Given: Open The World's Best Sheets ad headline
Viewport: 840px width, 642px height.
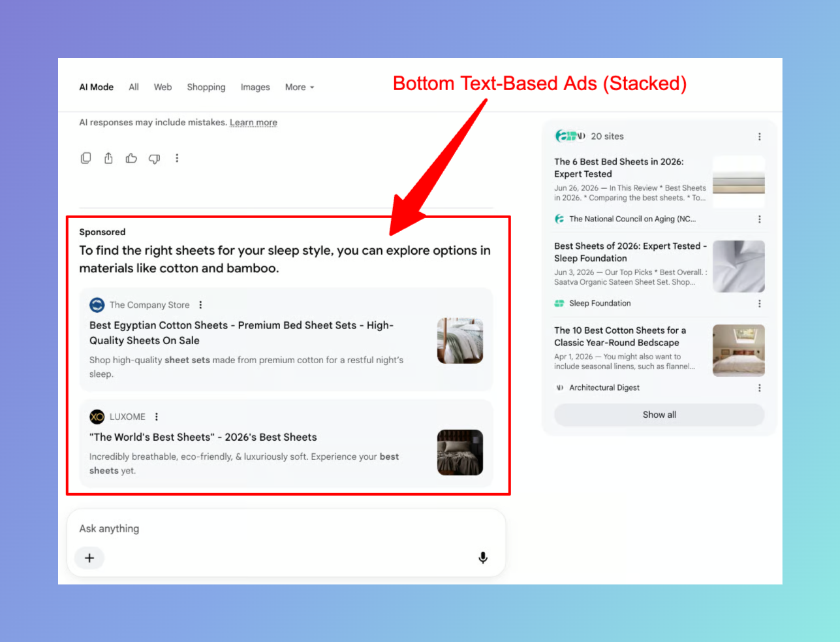Looking at the screenshot, I should click(x=203, y=437).
